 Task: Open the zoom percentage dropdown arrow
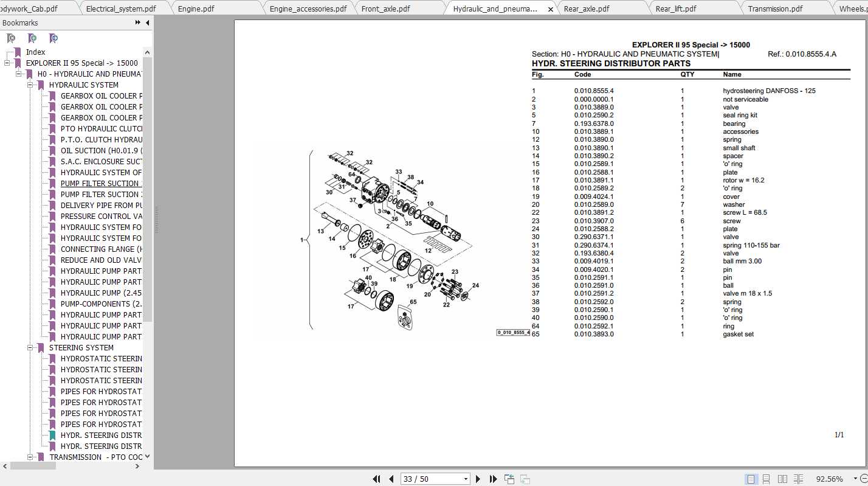tap(855, 479)
